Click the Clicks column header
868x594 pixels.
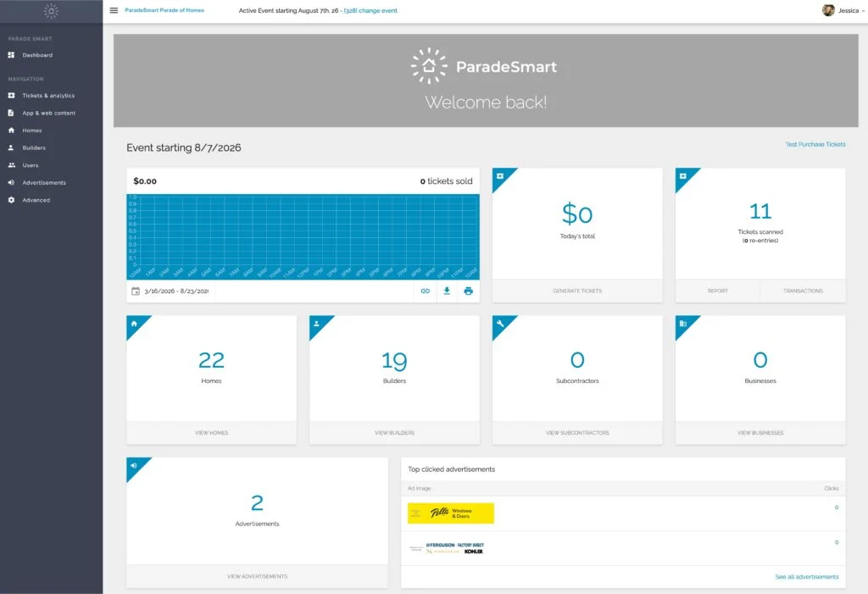[x=831, y=488]
